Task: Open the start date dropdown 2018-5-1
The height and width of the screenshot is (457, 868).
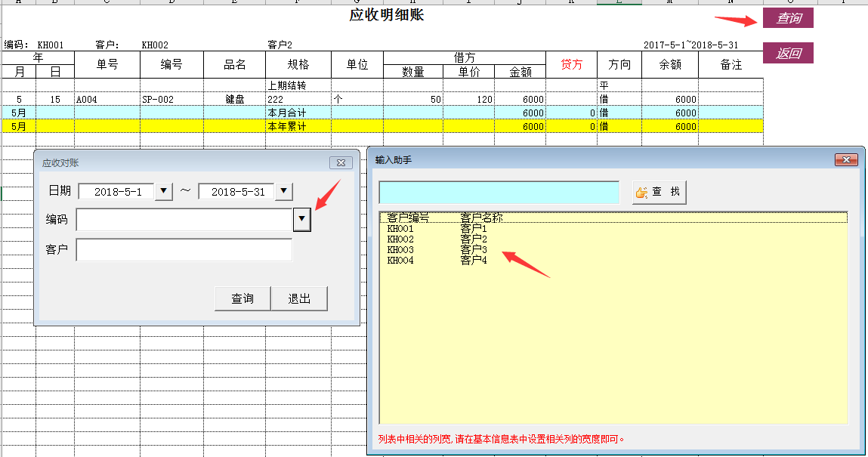Action: coord(163,191)
